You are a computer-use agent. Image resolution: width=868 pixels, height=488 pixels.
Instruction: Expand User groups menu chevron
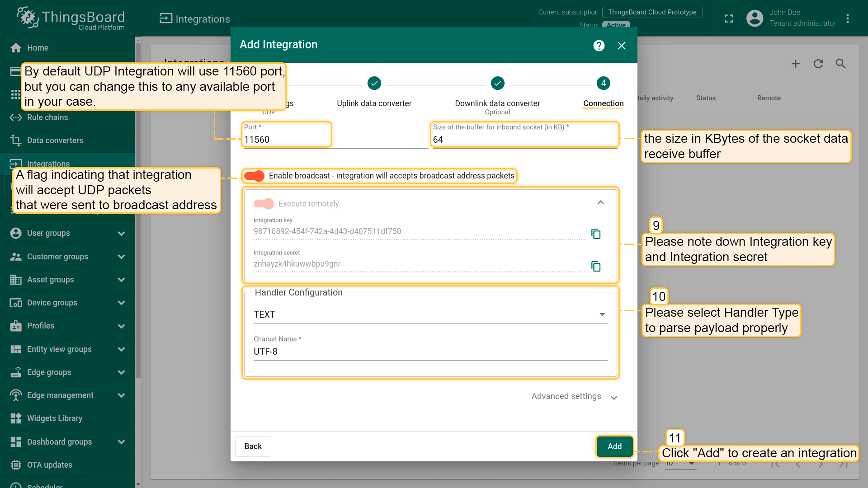[121, 234]
